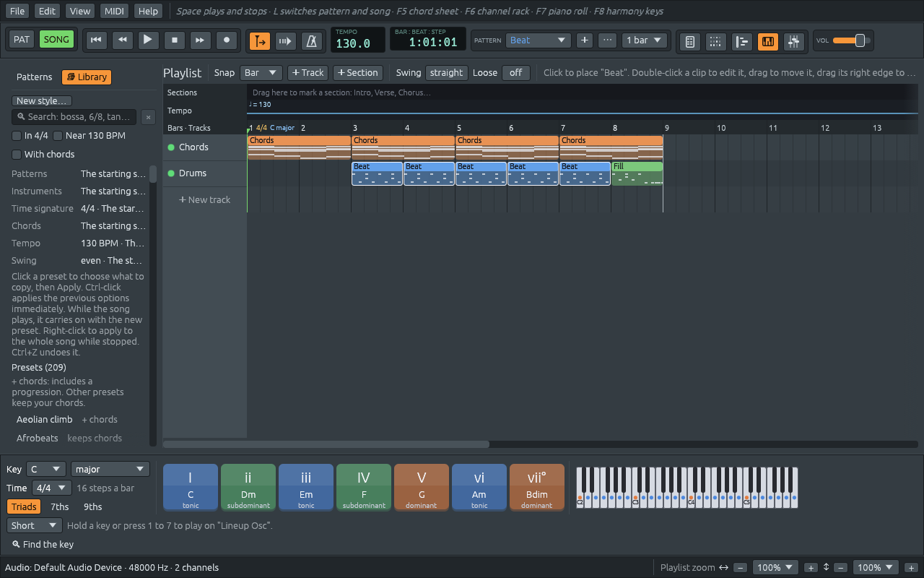Zoom out the playlist horizontally
Screen dimensions: 924x578
(740, 568)
